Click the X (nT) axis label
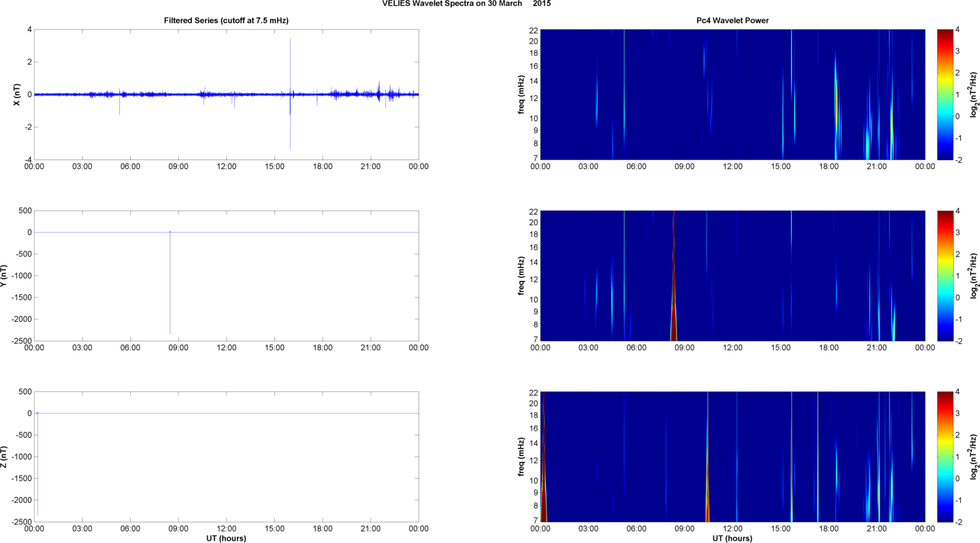Screen dimensions: 980x543 17,94
